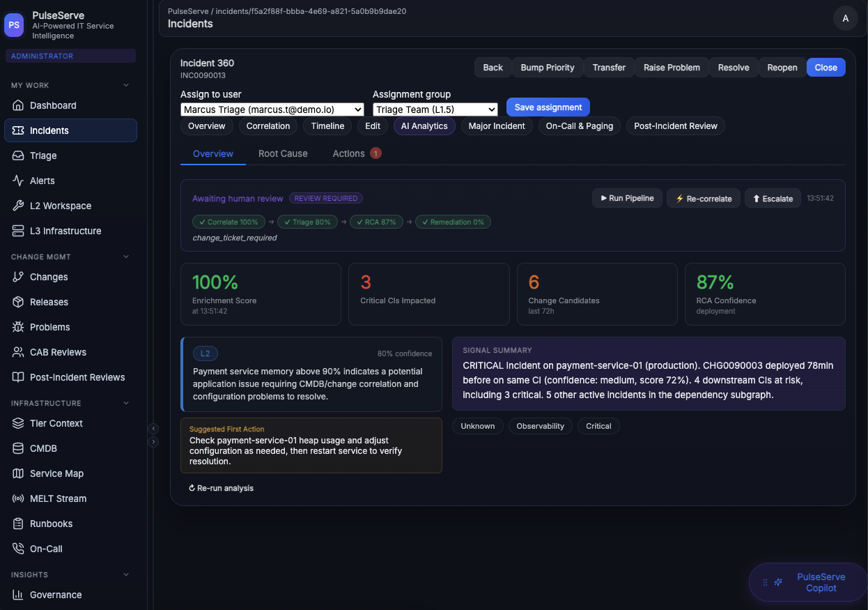Click the Alerts pulse icon
Viewport: 868px width, 610px height.
[18, 181]
